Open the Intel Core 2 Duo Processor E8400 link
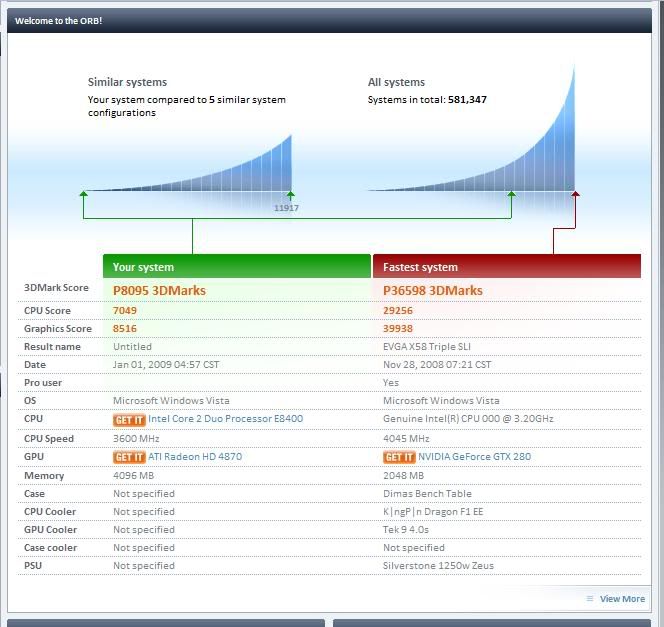664x627 pixels. tap(225, 419)
